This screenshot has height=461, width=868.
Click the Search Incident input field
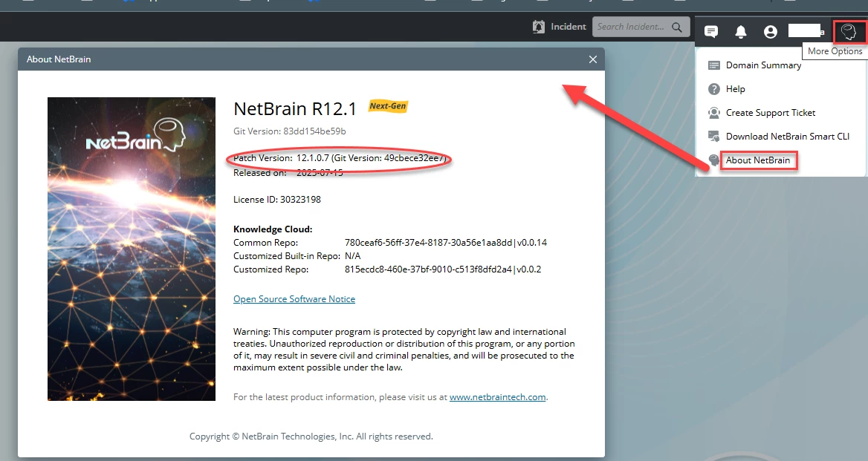click(x=641, y=27)
